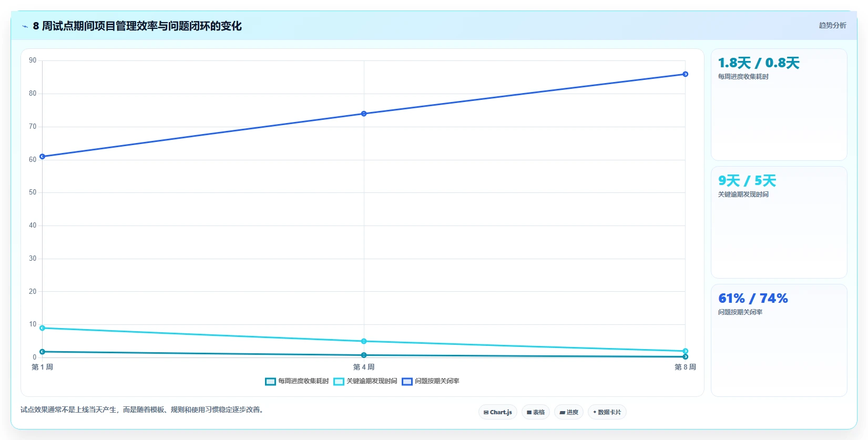Click the 数据卡片 tag chip

point(607,412)
